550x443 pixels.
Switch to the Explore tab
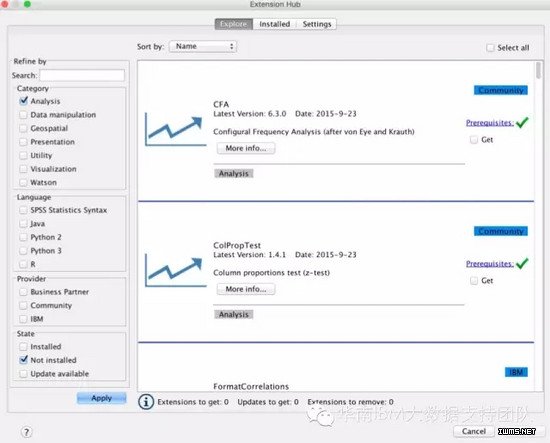coord(234,24)
